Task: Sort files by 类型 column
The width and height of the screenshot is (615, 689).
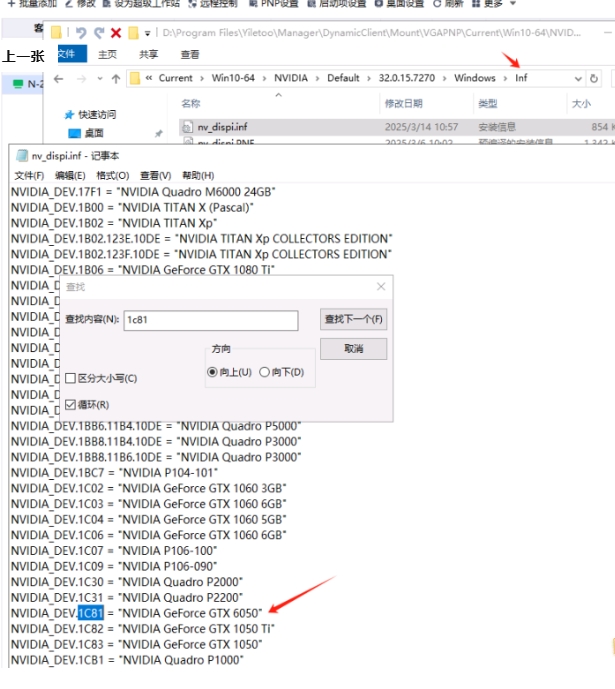Action: (488, 104)
